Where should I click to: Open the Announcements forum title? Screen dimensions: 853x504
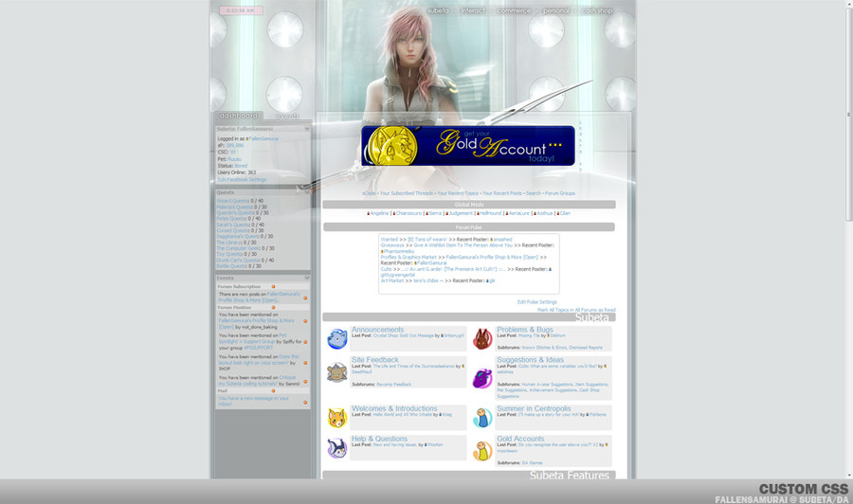[377, 330]
